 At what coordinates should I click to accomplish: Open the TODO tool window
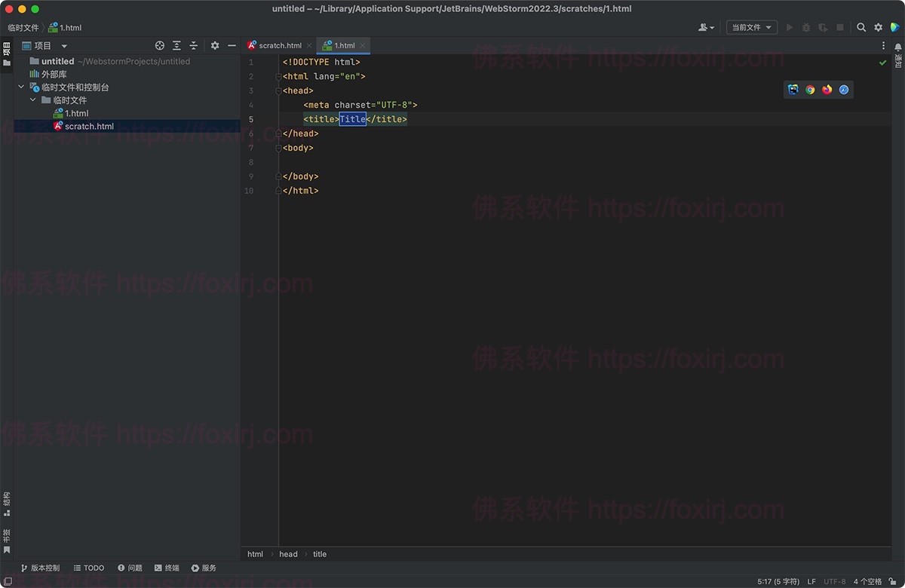88,568
